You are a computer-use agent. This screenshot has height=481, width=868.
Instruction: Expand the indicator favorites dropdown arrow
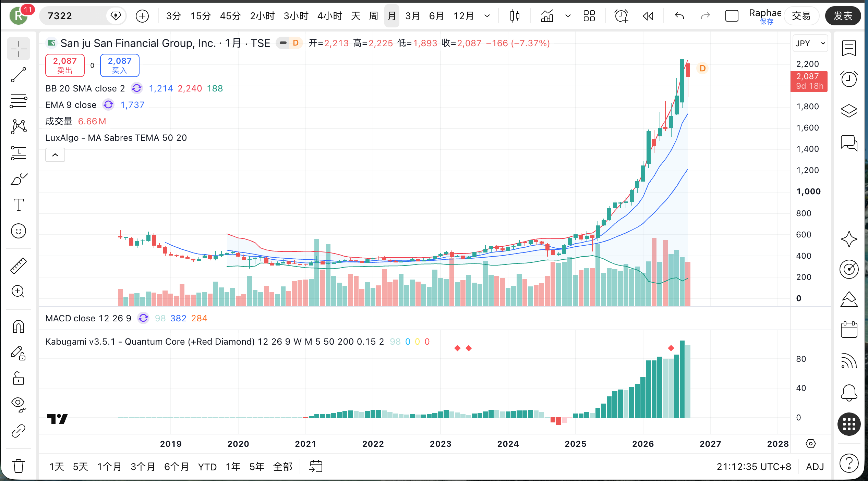[x=568, y=16]
